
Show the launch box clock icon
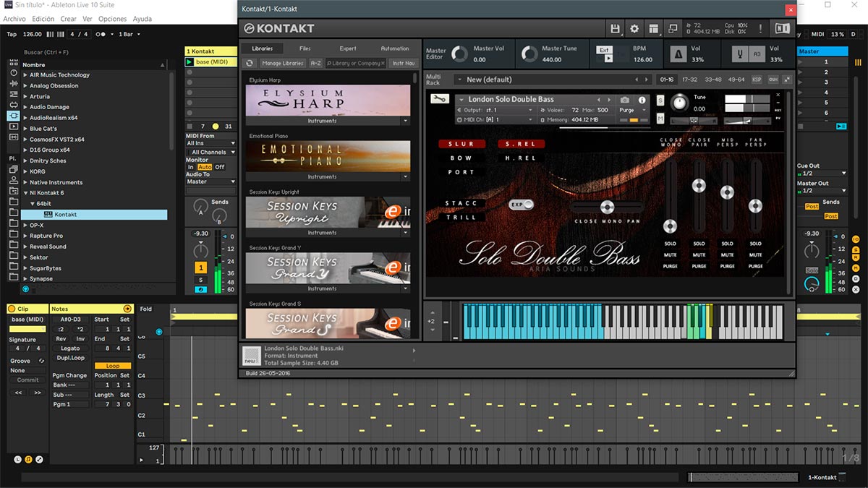[18, 459]
